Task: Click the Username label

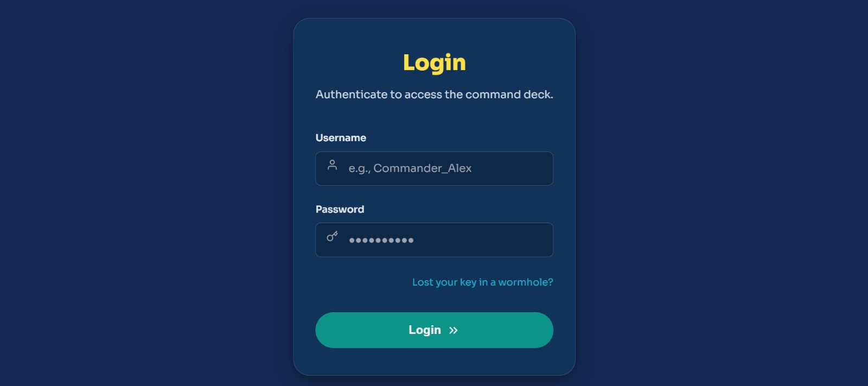Action: (341, 138)
